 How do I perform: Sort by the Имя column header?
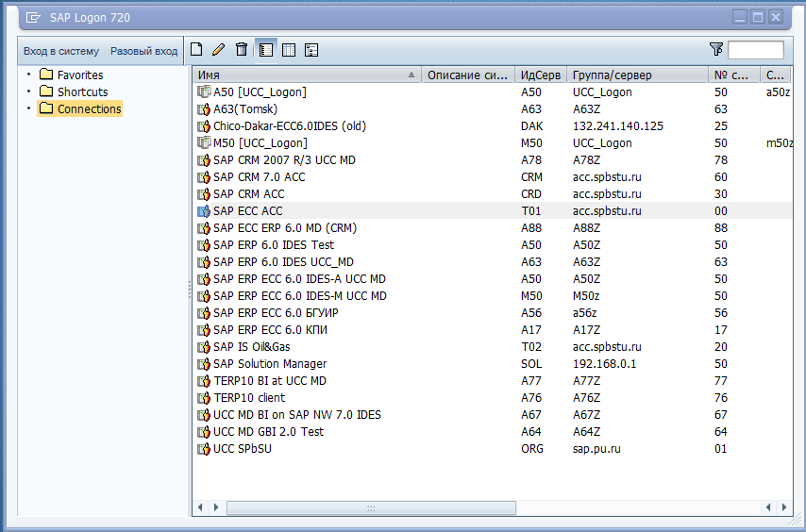point(307,75)
